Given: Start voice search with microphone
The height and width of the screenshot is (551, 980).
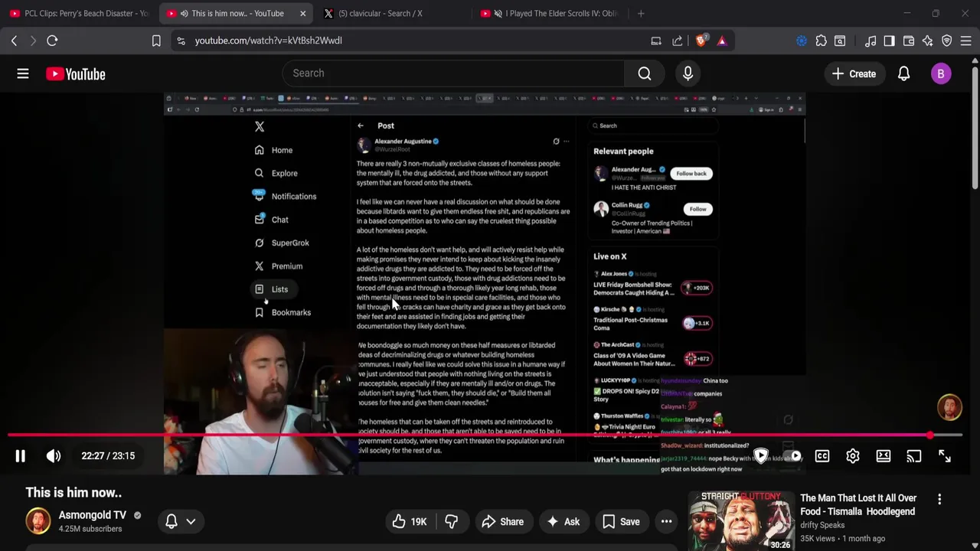Looking at the screenshot, I should [x=688, y=73].
